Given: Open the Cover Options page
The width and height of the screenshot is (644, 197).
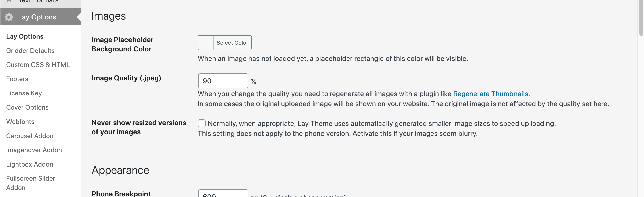Looking at the screenshot, I should 27,107.
